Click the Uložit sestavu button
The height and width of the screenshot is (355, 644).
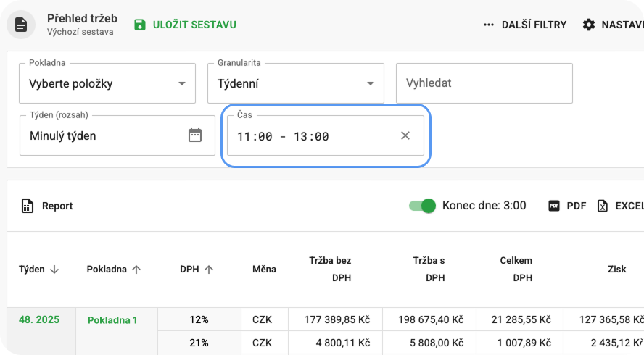[194, 25]
